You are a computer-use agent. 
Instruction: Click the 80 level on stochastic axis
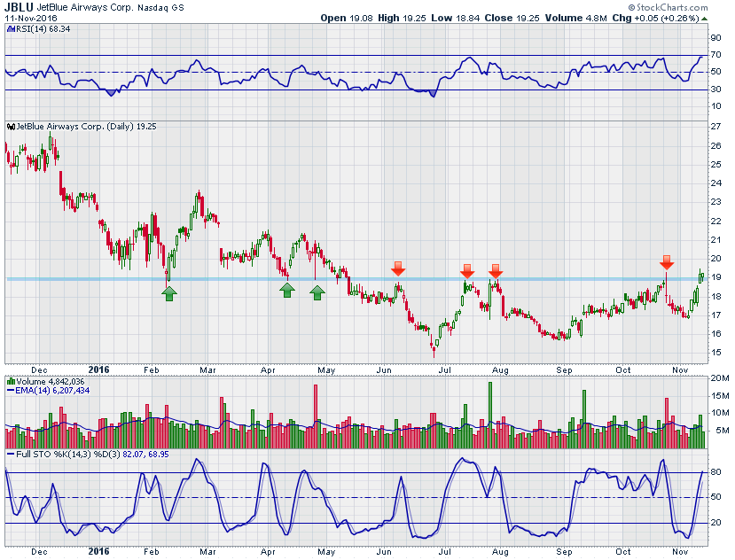point(715,472)
